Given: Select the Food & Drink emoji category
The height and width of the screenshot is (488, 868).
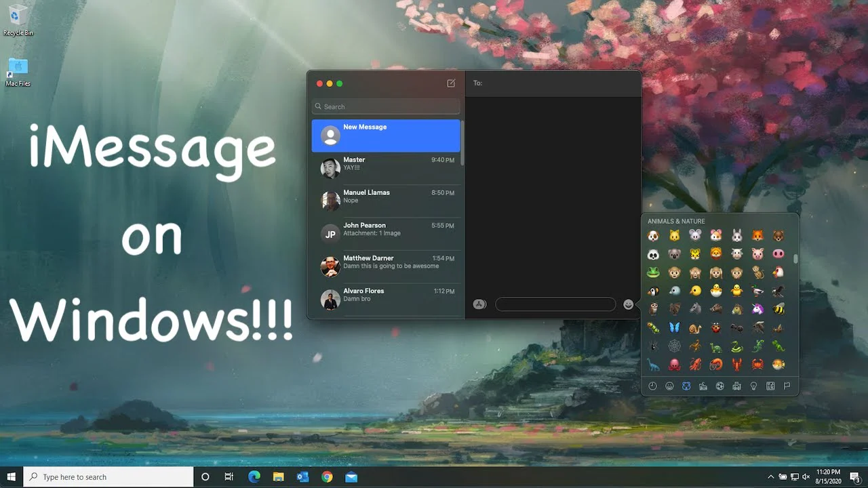Looking at the screenshot, I should tap(703, 386).
